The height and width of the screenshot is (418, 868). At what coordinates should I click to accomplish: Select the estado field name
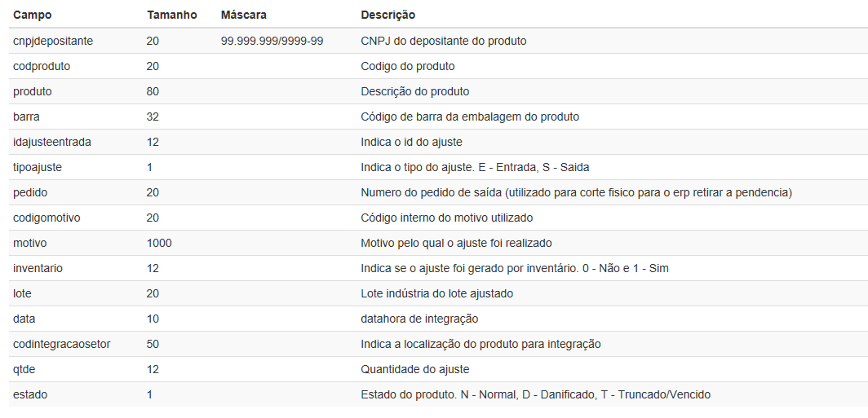coord(30,394)
